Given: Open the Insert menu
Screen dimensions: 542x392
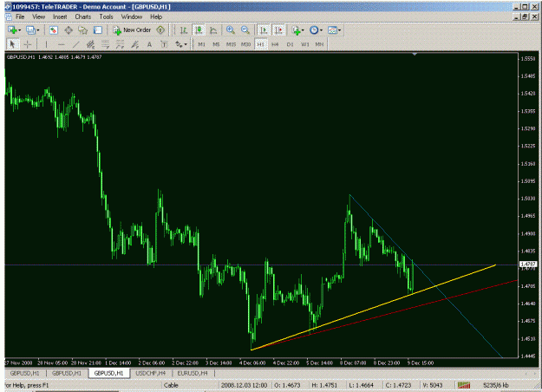Looking at the screenshot, I should (x=60, y=16).
